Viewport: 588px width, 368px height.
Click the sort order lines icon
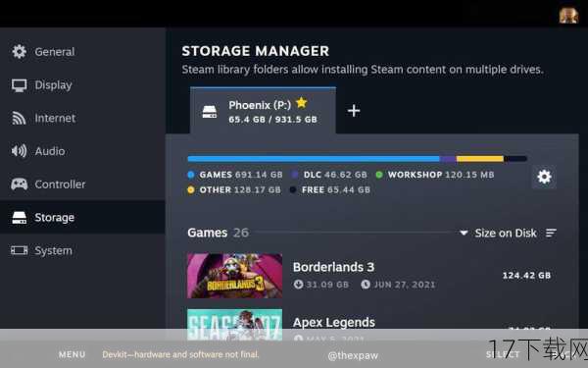click(x=551, y=234)
